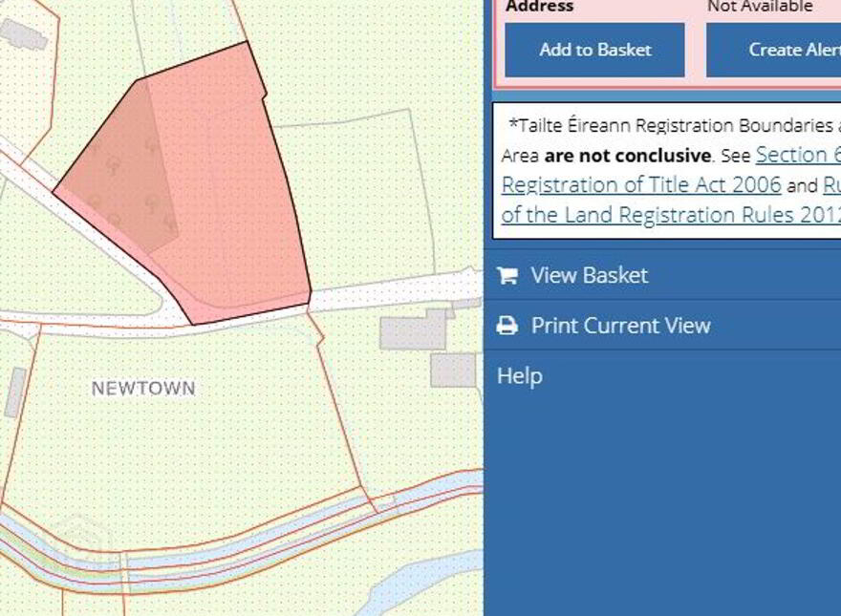Open Registration of Title Act 2006 link
The image size is (841, 616).
point(641,185)
